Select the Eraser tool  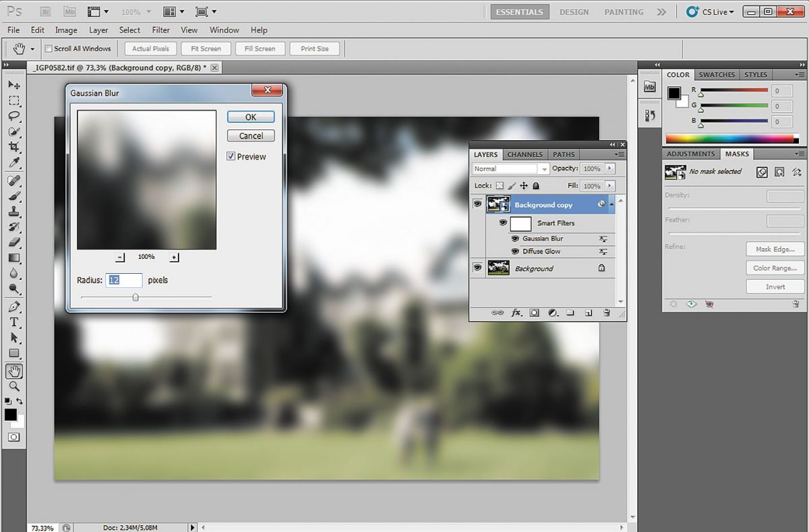click(x=13, y=243)
